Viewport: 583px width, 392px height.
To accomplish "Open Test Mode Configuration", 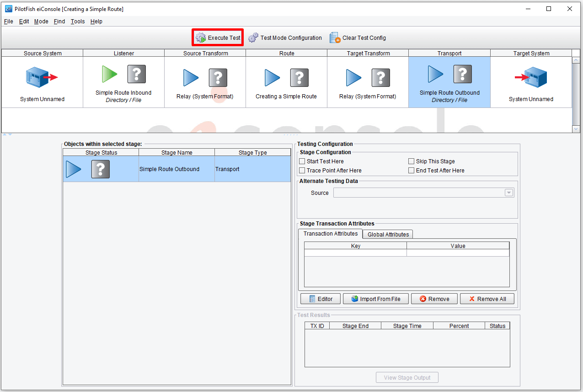I will pos(285,38).
